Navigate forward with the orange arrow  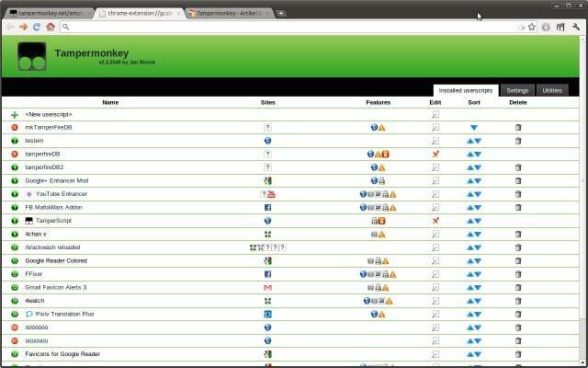click(x=23, y=27)
